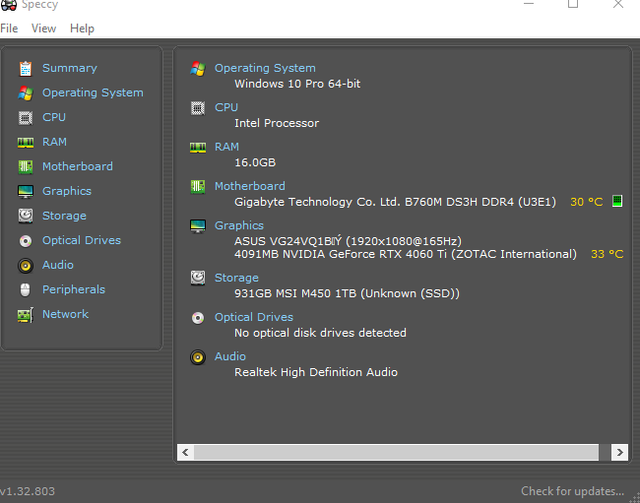Click the Storage heading link in summary
Viewport: 640px width, 503px height.
click(237, 278)
